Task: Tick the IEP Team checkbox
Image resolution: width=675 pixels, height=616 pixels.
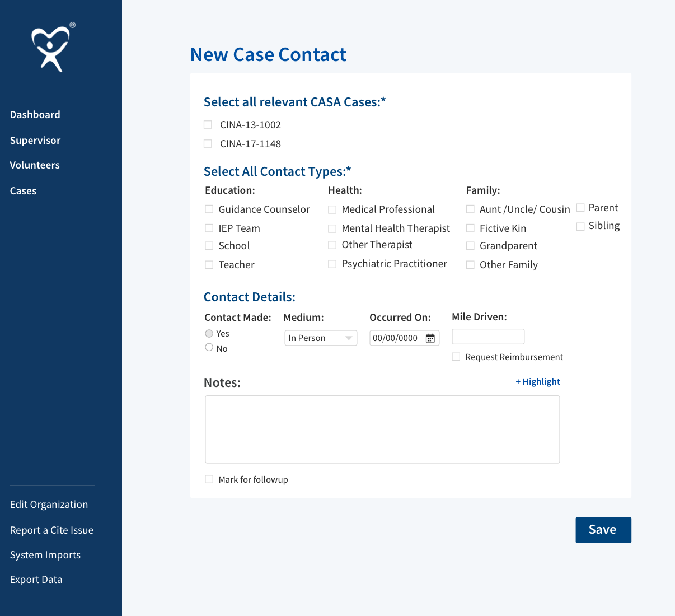Action: pos(209,228)
